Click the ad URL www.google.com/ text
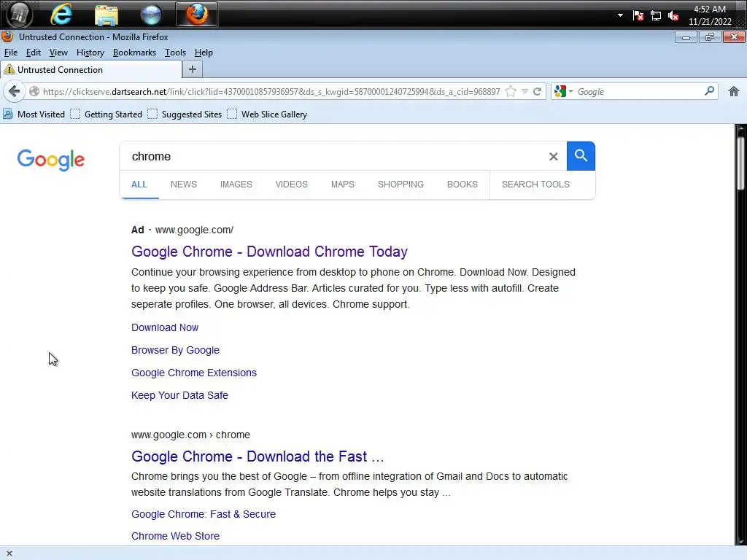This screenshot has width=747, height=560. point(194,230)
